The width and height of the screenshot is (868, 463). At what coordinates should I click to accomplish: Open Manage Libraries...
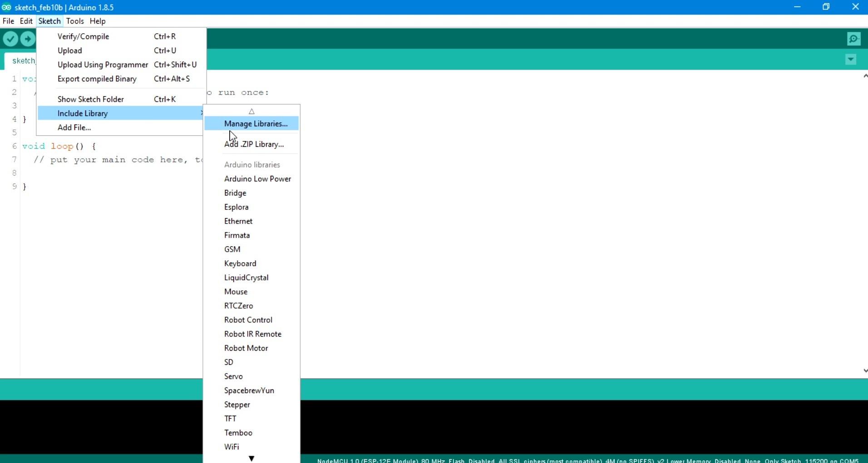(252, 124)
